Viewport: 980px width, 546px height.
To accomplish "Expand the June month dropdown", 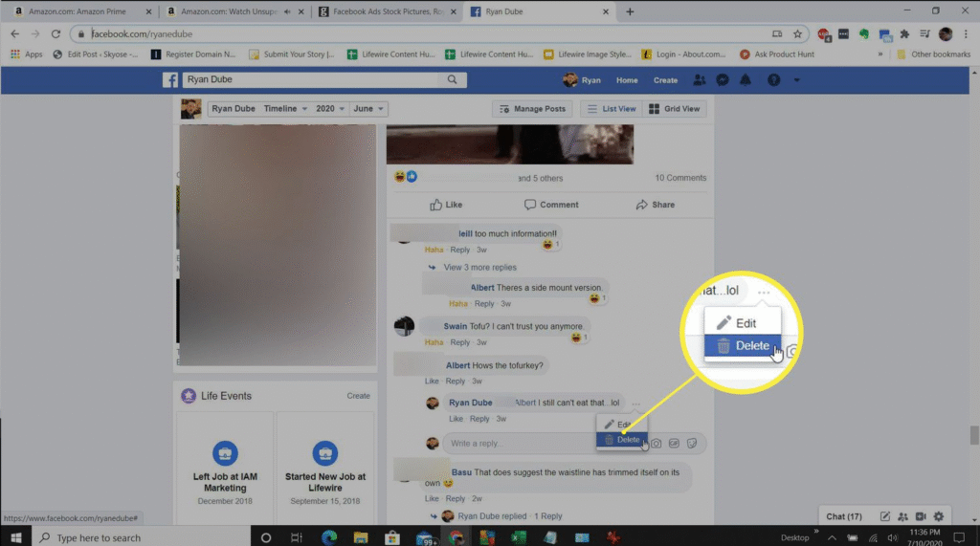I will (x=368, y=109).
